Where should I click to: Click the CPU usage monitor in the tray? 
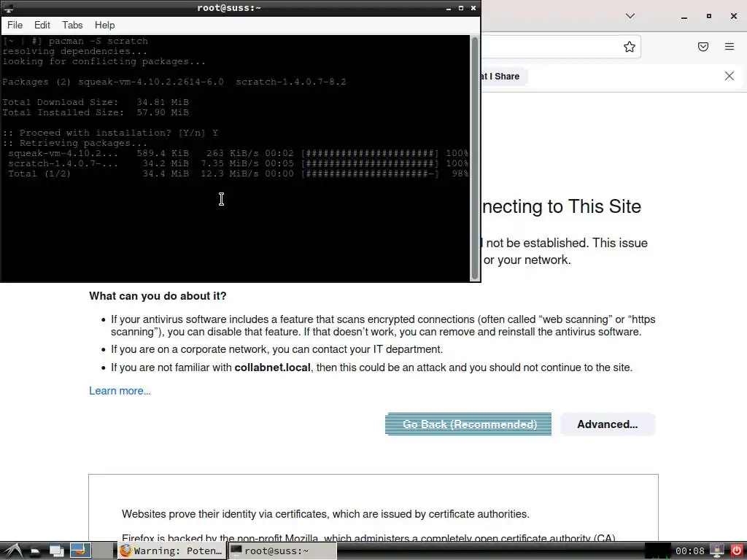tap(657, 551)
